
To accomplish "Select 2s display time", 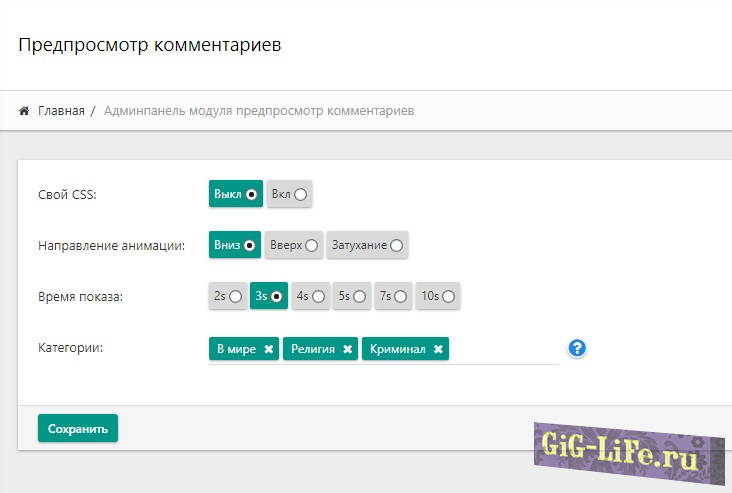I will coord(227,296).
